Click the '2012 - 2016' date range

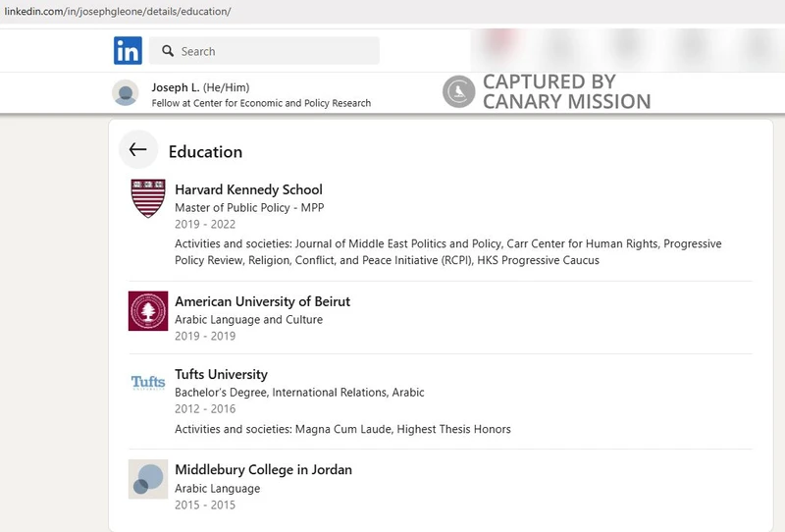(x=205, y=409)
